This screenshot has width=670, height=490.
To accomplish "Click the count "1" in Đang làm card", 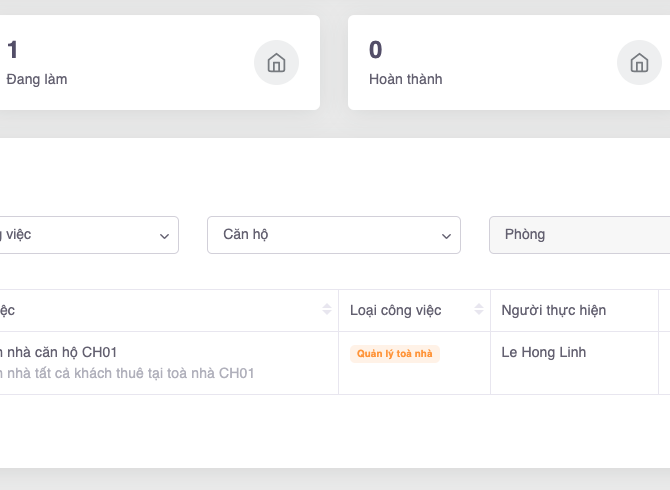I will [13, 50].
